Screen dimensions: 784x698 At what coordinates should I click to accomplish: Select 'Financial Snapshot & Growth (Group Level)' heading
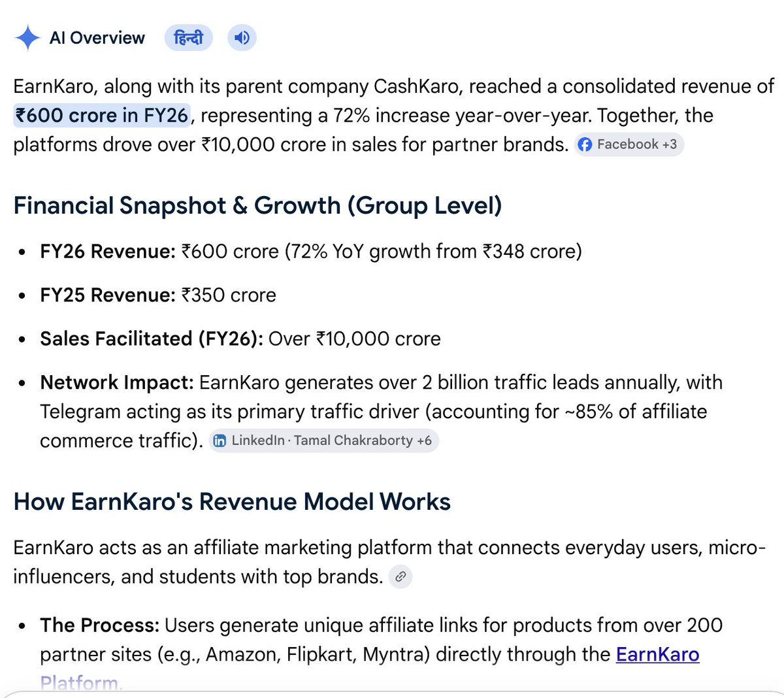pyautogui.click(x=257, y=205)
